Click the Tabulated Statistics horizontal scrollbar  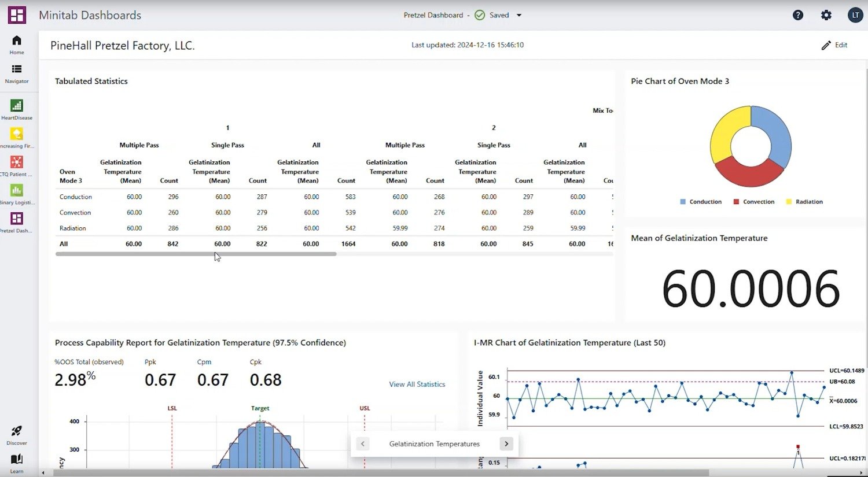tap(196, 254)
